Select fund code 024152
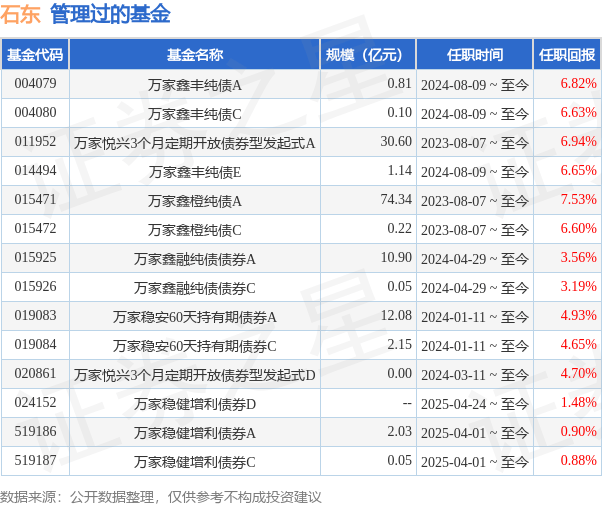 pyautogui.click(x=35, y=402)
